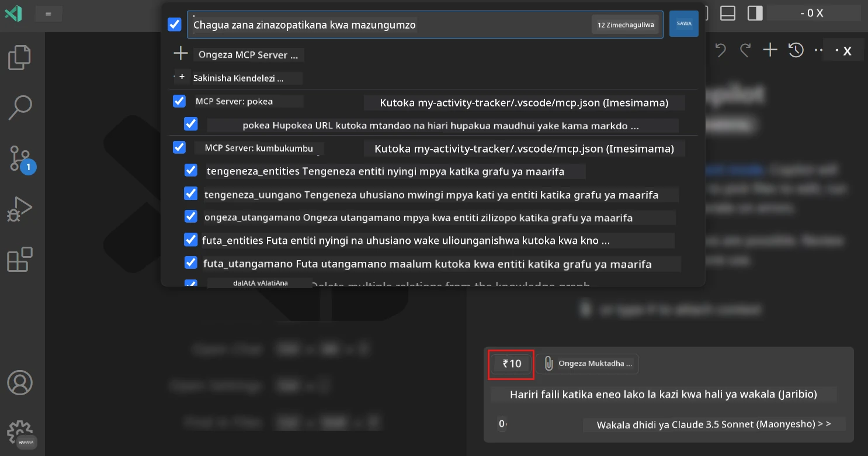Open the Explorer view in the activity bar
The image size is (868, 456).
(x=20, y=57)
